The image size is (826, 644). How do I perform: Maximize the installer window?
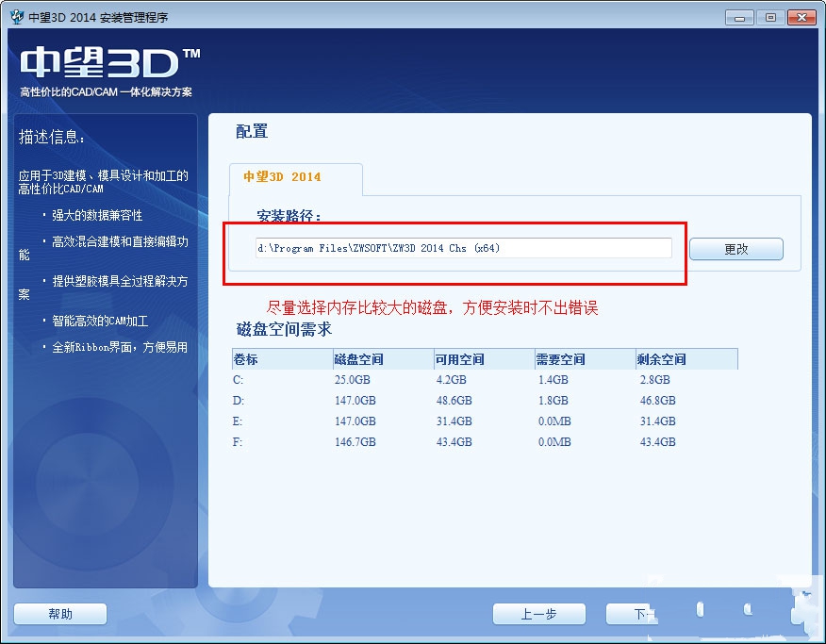(770, 17)
